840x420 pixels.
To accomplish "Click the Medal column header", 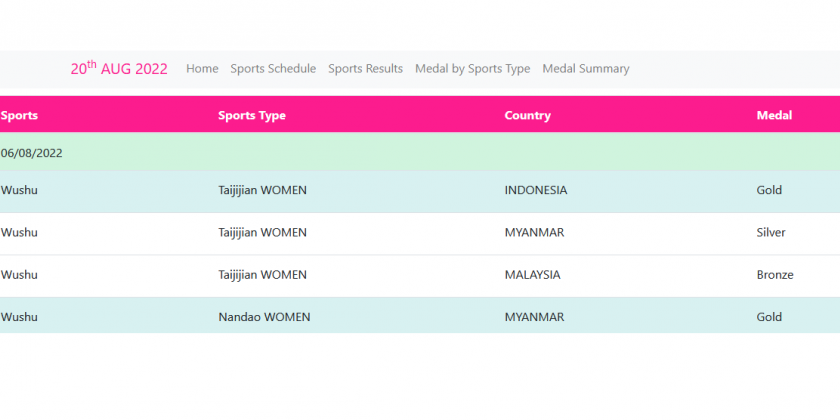I will 774,116.
